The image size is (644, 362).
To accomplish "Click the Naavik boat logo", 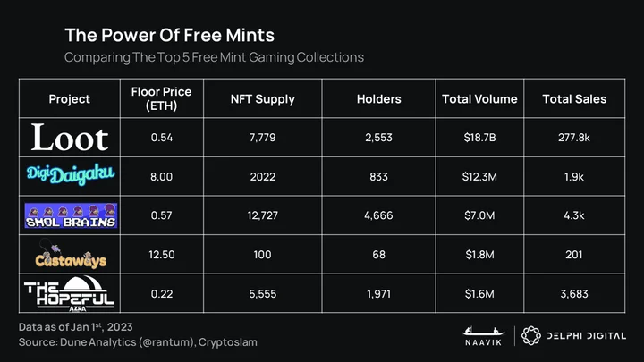I will [x=483, y=336].
